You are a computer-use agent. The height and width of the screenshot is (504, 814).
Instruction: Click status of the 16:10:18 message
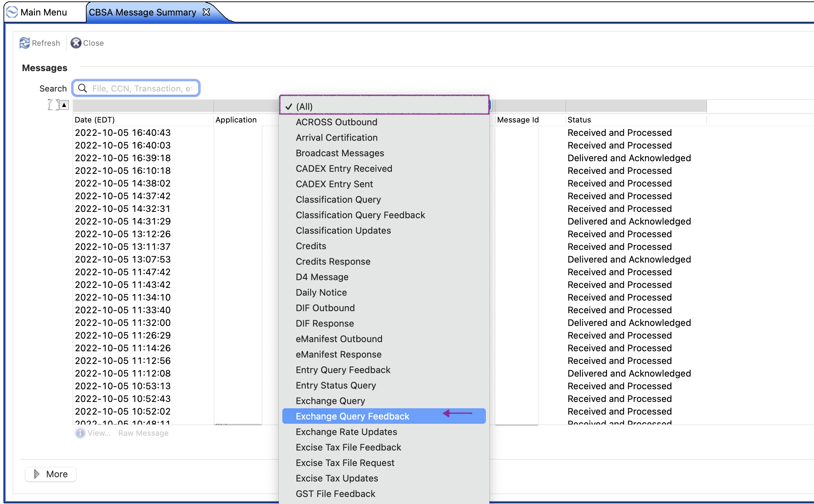[x=620, y=171]
